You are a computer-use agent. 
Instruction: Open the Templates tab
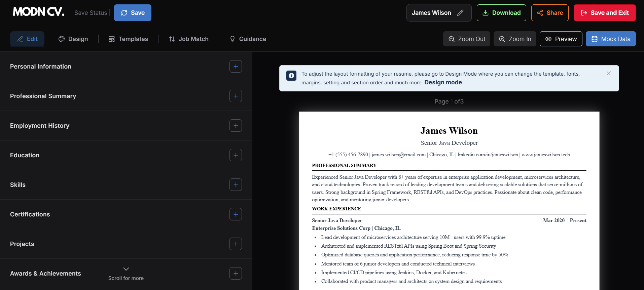(x=128, y=39)
